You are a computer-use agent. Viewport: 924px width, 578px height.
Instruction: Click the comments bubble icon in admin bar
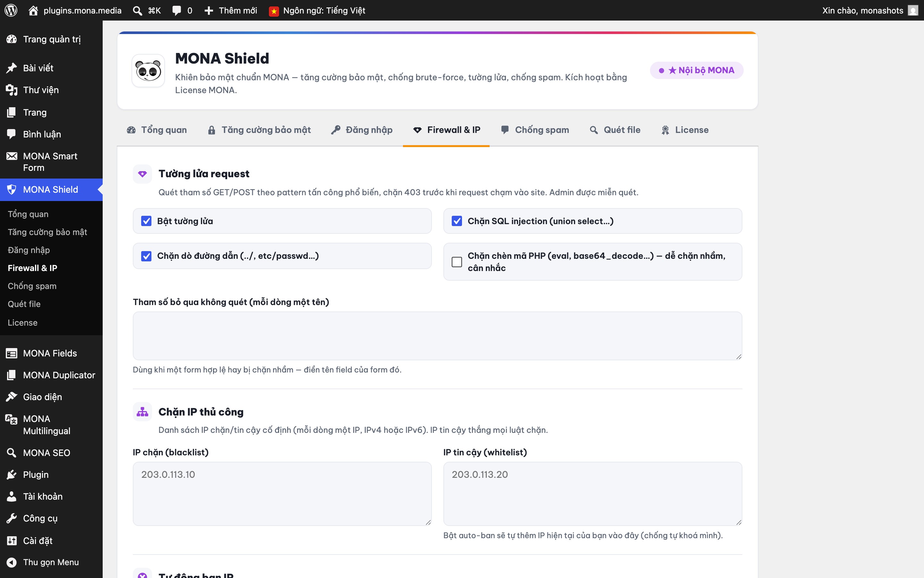[176, 10]
